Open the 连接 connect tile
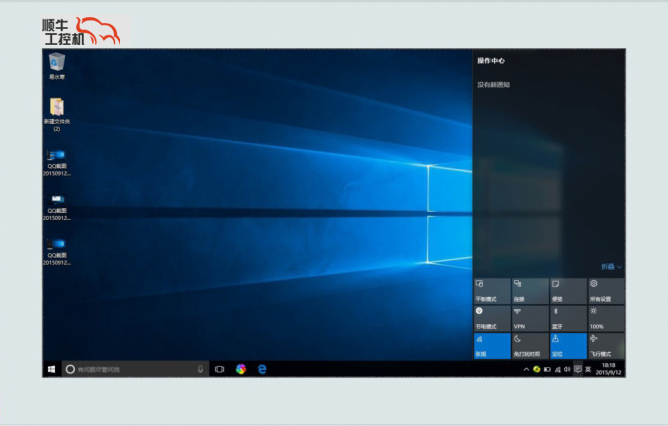 [x=530, y=291]
